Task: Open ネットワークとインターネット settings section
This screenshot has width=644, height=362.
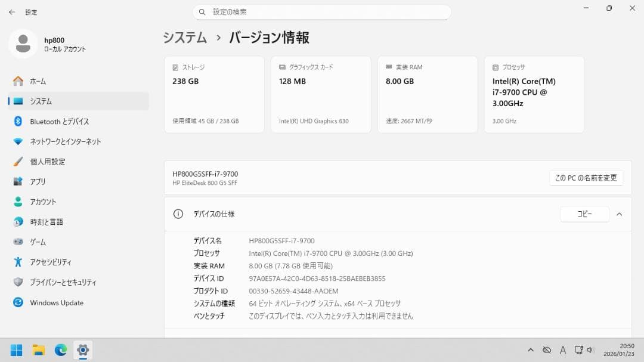Action: tap(75, 141)
